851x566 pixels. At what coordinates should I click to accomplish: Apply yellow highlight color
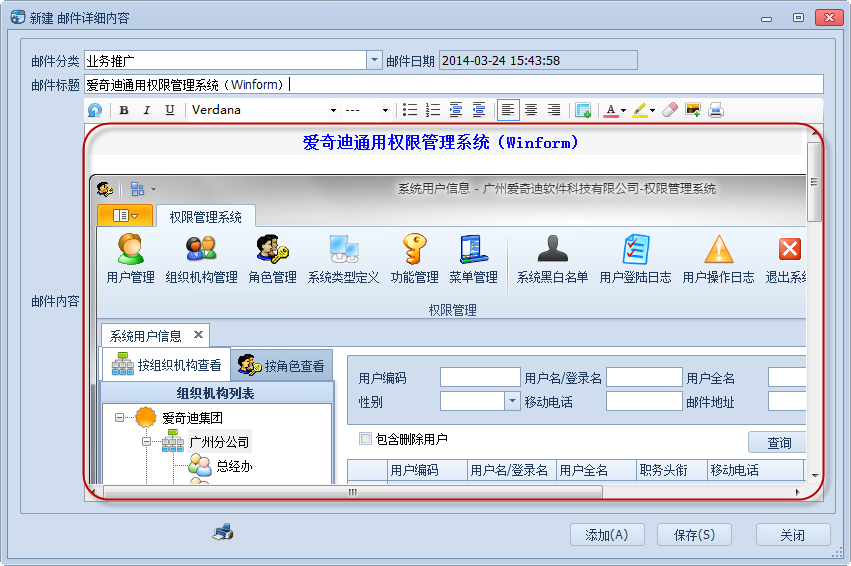click(640, 110)
